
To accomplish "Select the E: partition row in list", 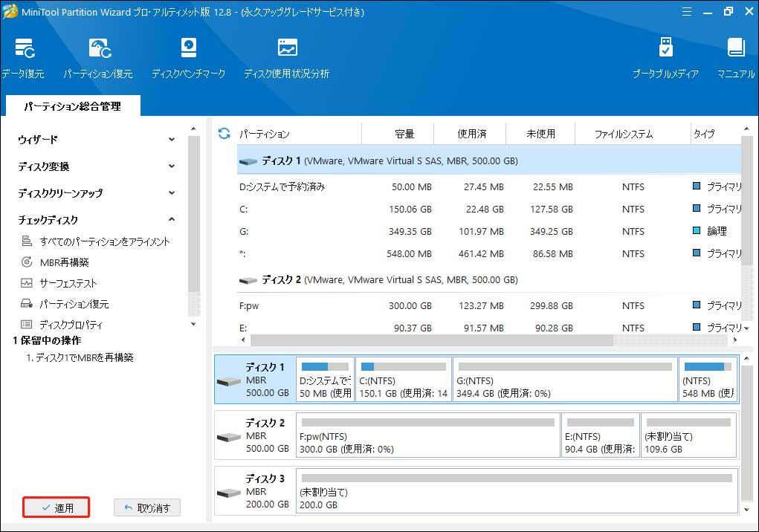I will pyautogui.click(x=489, y=328).
